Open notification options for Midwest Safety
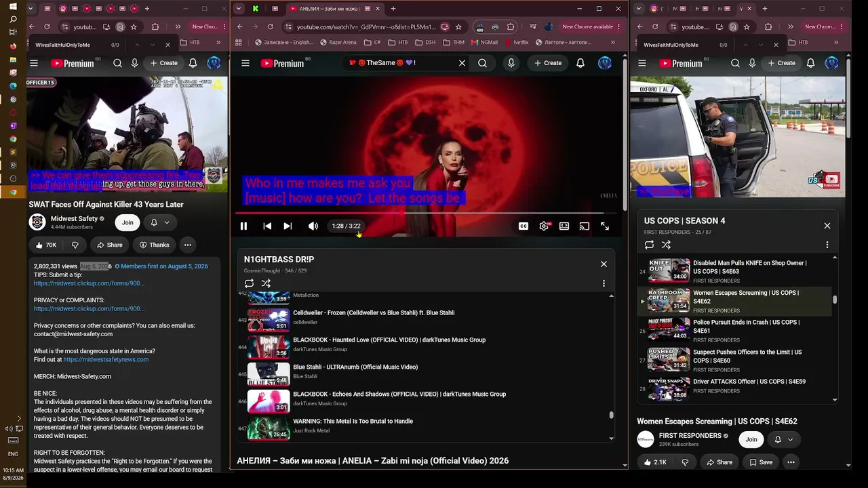Image resolution: width=868 pixels, height=488 pixels. [160, 222]
